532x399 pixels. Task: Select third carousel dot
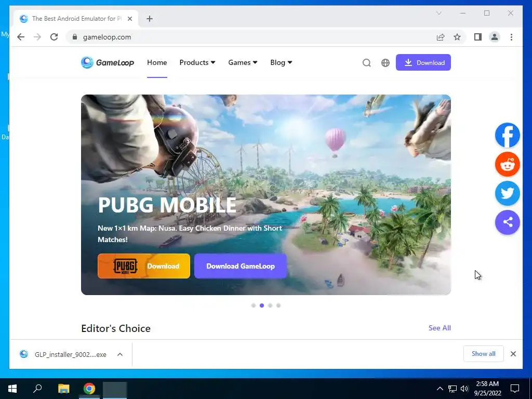(x=270, y=305)
